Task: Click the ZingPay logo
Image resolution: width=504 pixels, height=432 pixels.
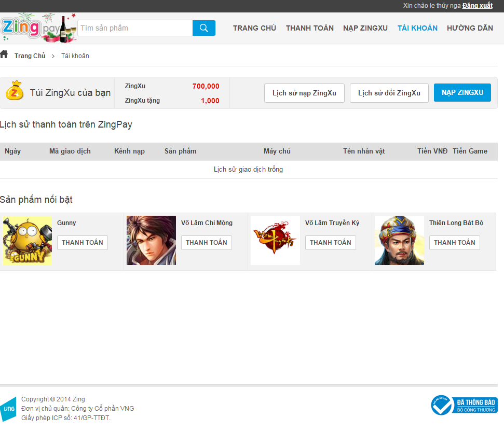Action: [x=38, y=28]
